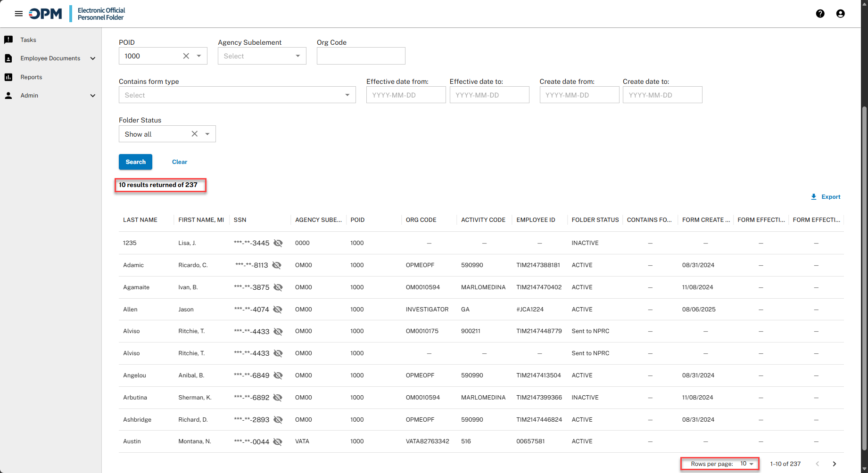Viewport: 868px width, 473px height.
Task: Clear the Folder Status Show all value
Action: (x=195, y=134)
